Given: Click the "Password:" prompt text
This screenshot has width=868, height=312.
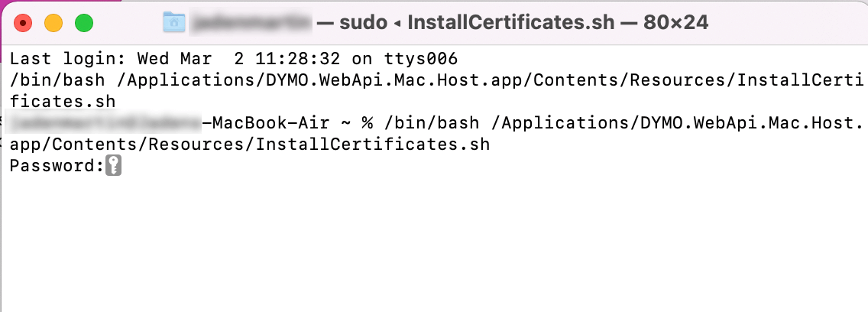Looking at the screenshot, I should (x=56, y=165).
